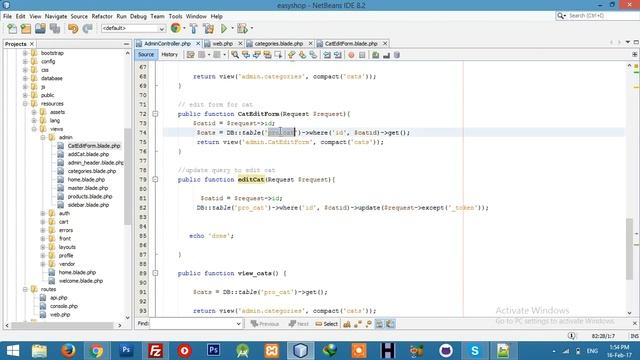Viewport: 640px width, 360px height.
Task: Open the File menu
Action: tap(7, 16)
